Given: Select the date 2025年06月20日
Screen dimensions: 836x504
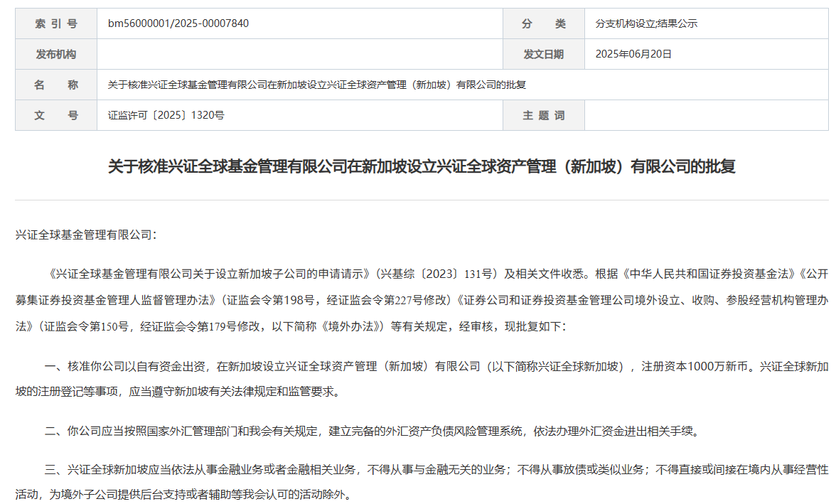Looking at the screenshot, I should [x=633, y=54].
